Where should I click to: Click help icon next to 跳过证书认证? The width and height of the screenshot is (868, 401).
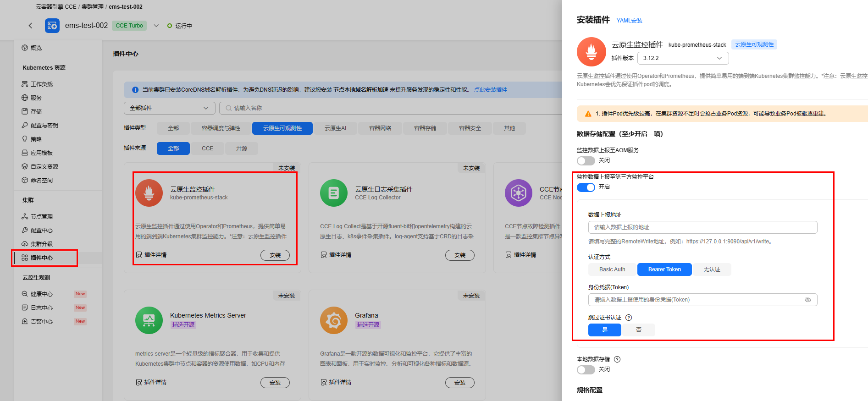pyautogui.click(x=629, y=318)
